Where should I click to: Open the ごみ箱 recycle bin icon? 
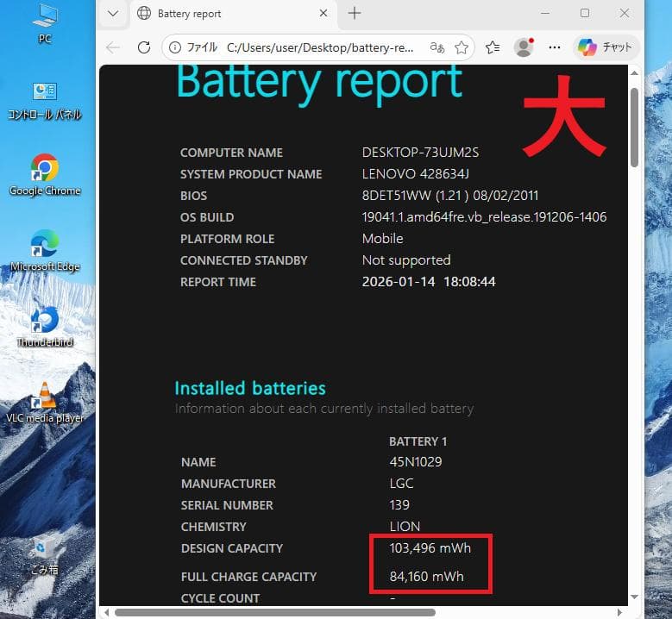tap(45, 556)
